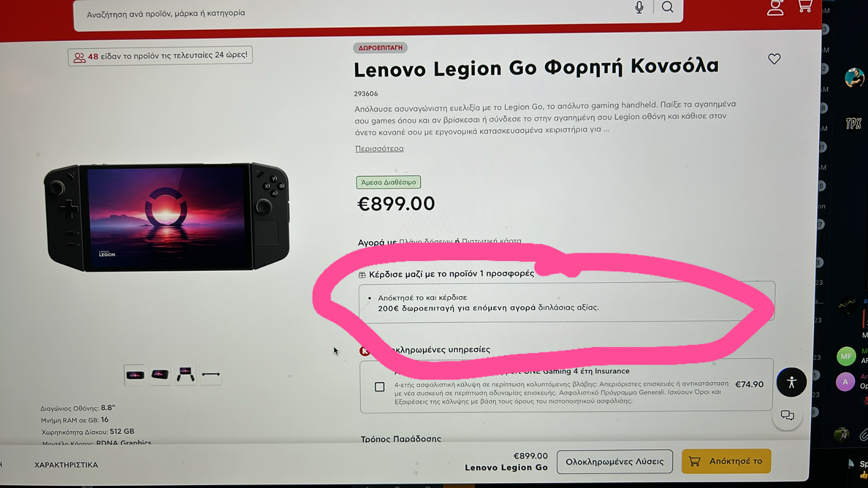Select the first product thumbnail
This screenshot has height=488, width=868.
pyautogui.click(x=135, y=375)
